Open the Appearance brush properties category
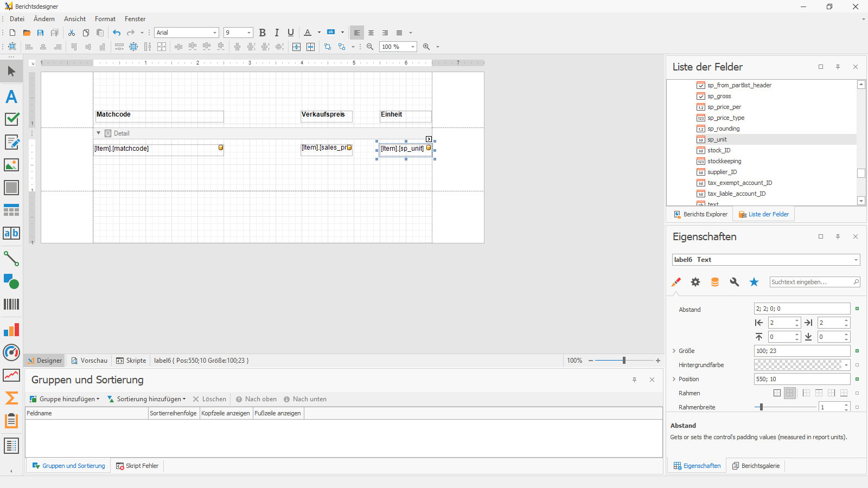Image resolution: width=868 pixels, height=488 pixels. (x=676, y=282)
